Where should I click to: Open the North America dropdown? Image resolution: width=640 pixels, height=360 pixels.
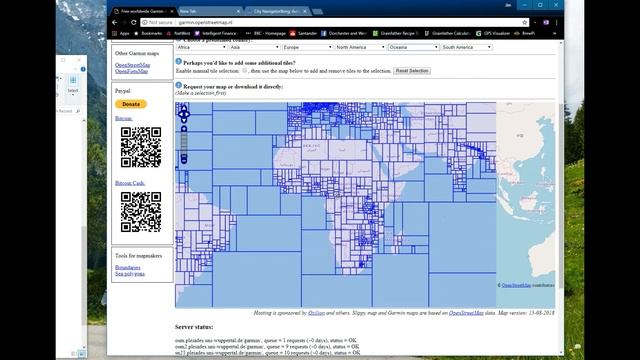click(x=360, y=47)
